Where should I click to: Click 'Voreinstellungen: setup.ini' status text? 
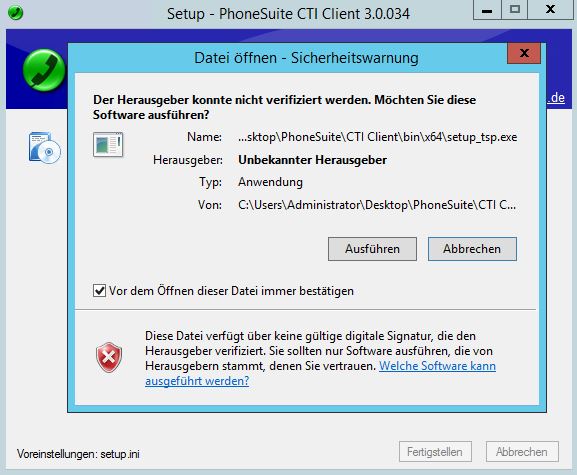pyautogui.click(x=78, y=454)
